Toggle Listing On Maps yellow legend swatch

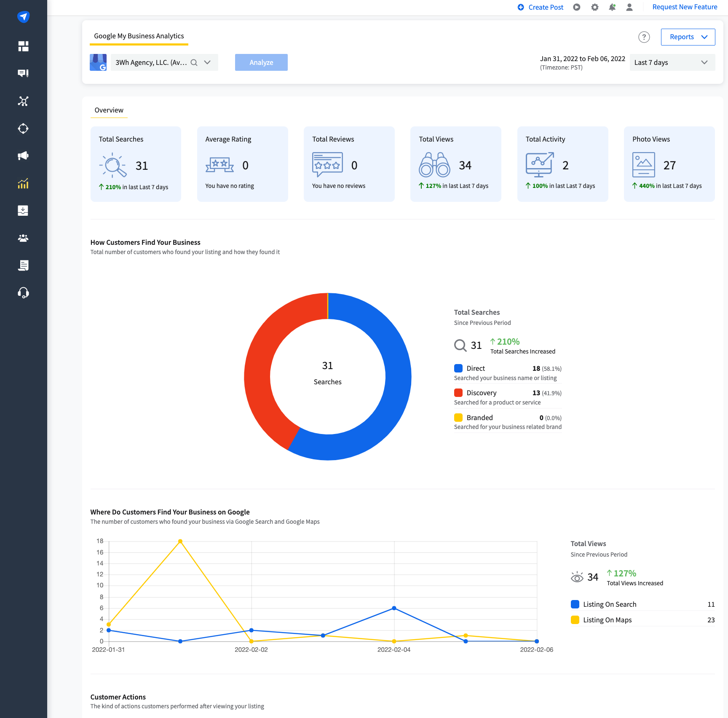tap(575, 620)
